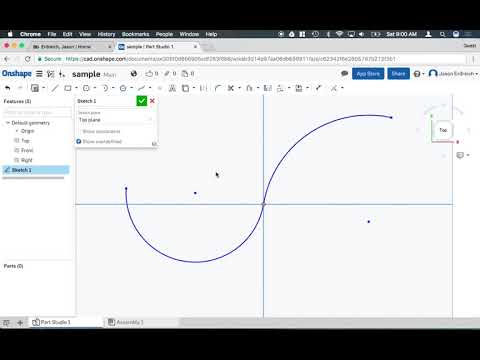Select the Mirror tool

[267, 88]
